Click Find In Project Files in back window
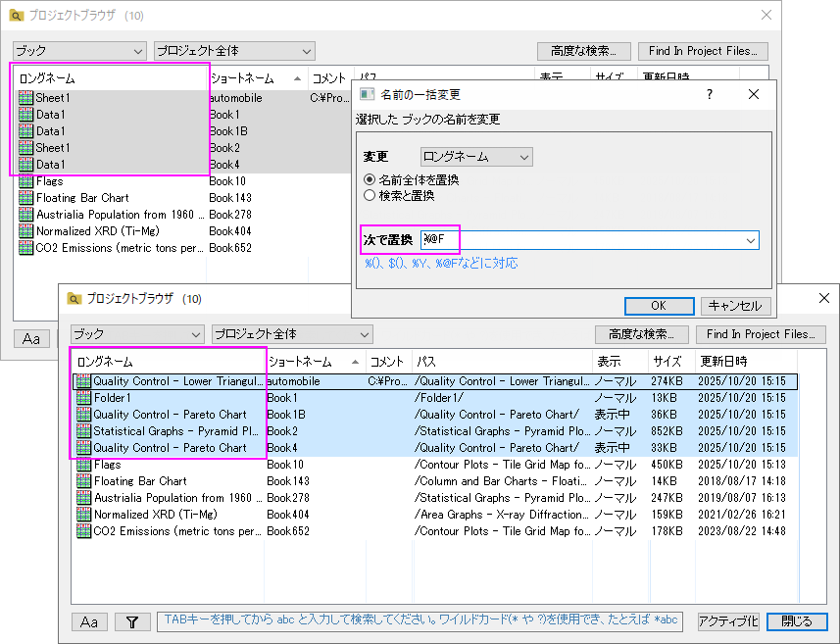This screenshot has width=840, height=644. pos(703,51)
